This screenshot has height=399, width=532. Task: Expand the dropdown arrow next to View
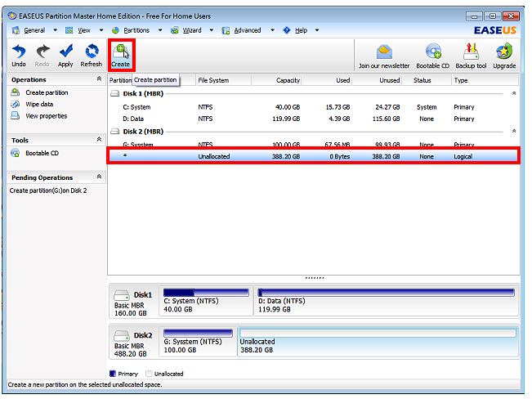pyautogui.click(x=101, y=30)
